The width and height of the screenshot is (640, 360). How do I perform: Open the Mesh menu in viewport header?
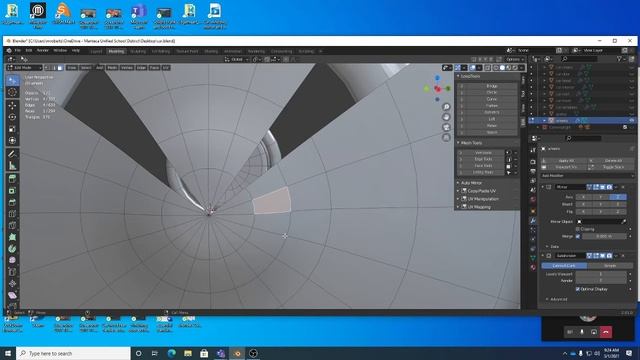pyautogui.click(x=112, y=68)
